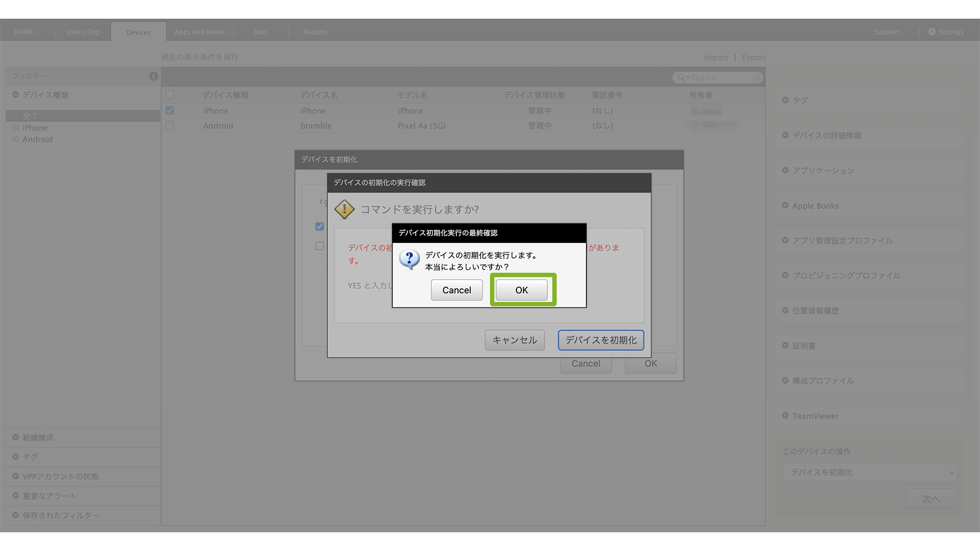Viewport: 980px width, 551px height.
Task: Open the Reports tab
Action: 315,32
